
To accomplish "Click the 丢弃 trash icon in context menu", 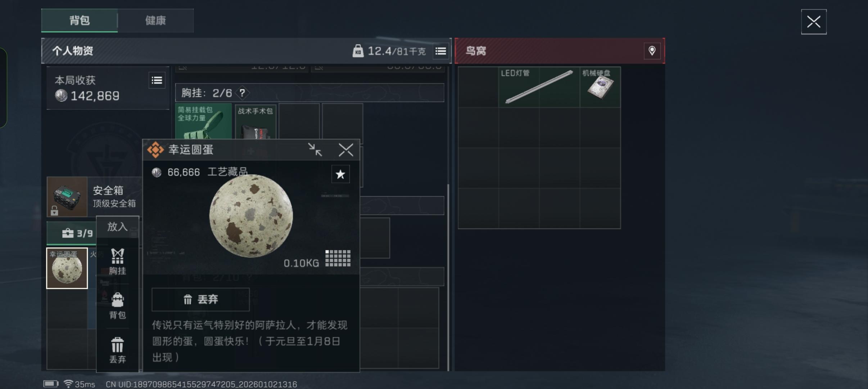I will (117, 350).
